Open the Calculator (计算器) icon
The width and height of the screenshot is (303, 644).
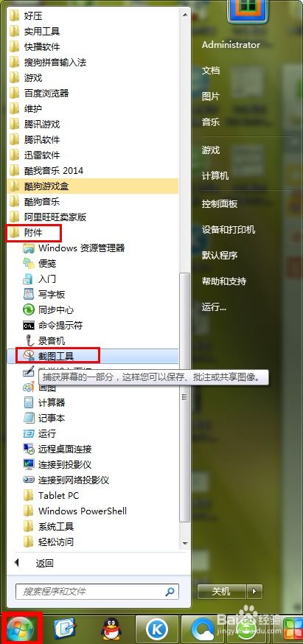pos(28,402)
